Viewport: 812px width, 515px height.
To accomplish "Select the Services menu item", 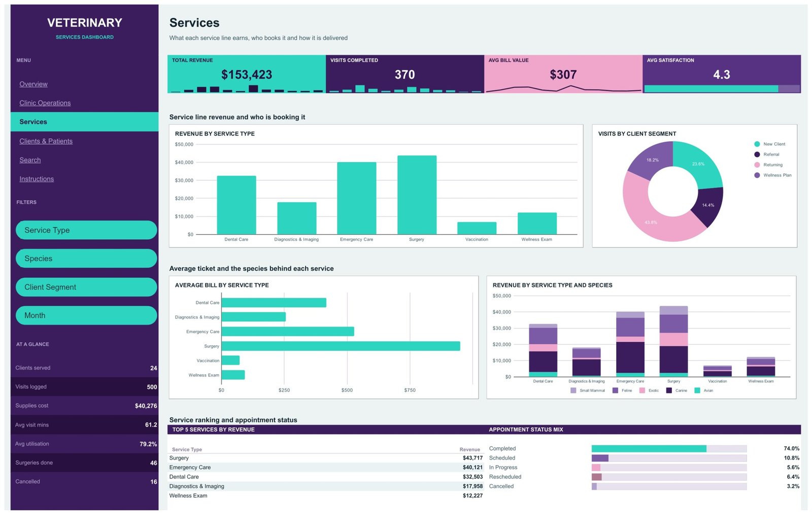I will (84, 122).
